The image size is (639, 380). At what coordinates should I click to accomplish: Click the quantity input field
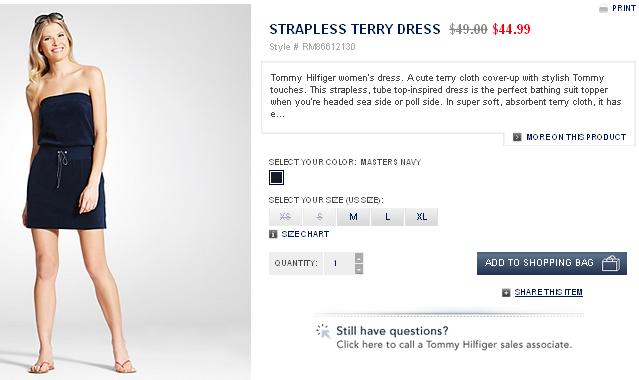coord(339,263)
